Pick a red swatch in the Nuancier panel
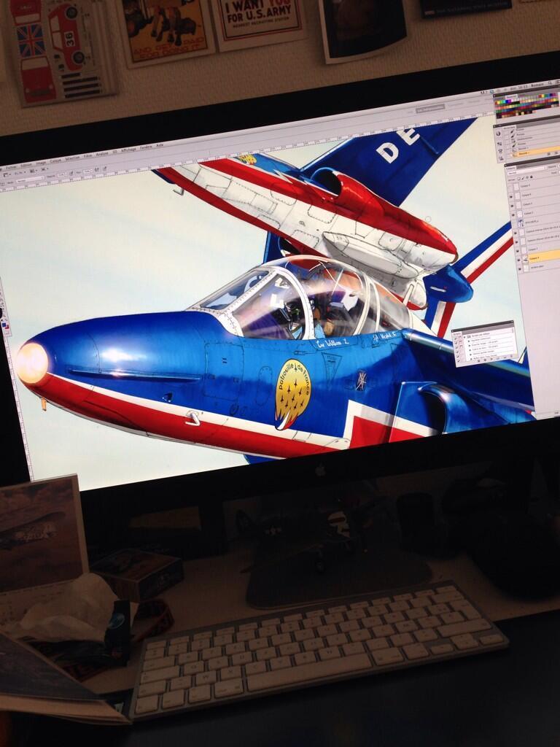The width and height of the screenshot is (560, 747). pos(496,104)
